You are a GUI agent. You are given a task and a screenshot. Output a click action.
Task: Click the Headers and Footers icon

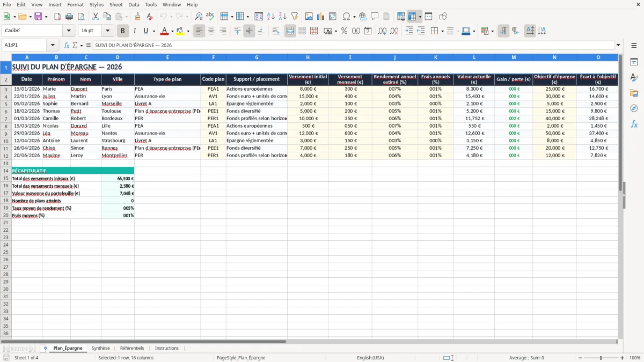tap(387, 17)
